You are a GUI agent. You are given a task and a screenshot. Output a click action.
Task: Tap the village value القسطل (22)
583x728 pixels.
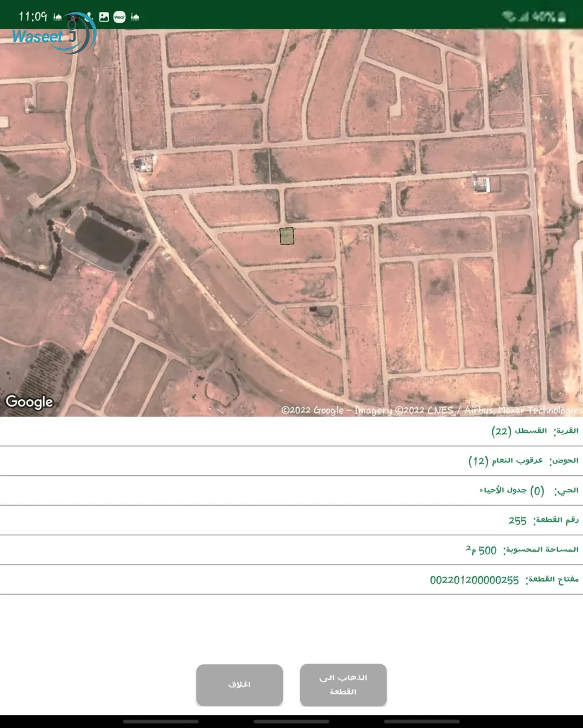tap(519, 431)
